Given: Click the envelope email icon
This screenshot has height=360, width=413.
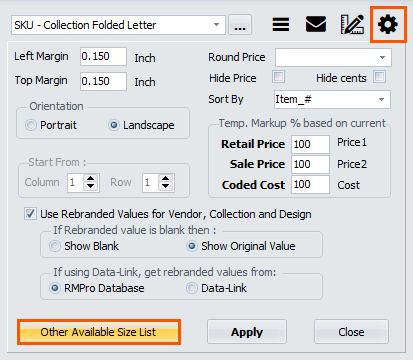Looking at the screenshot, I should click(316, 24).
